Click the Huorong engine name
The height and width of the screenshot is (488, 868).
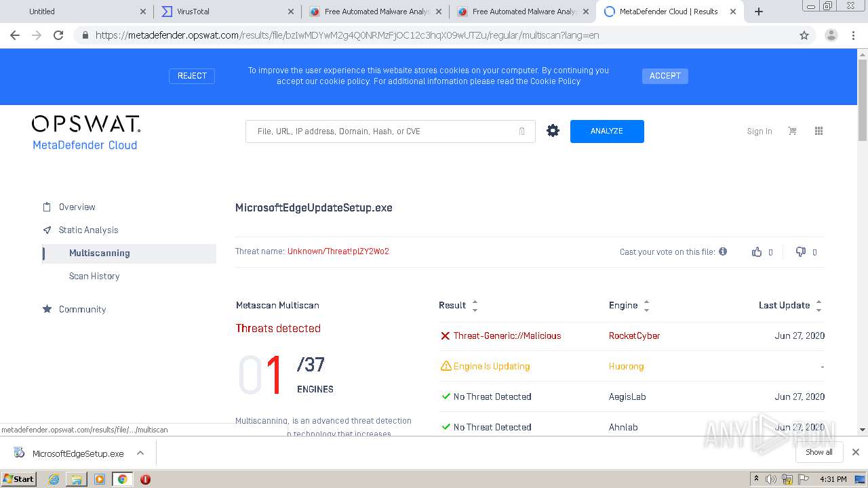pos(626,366)
